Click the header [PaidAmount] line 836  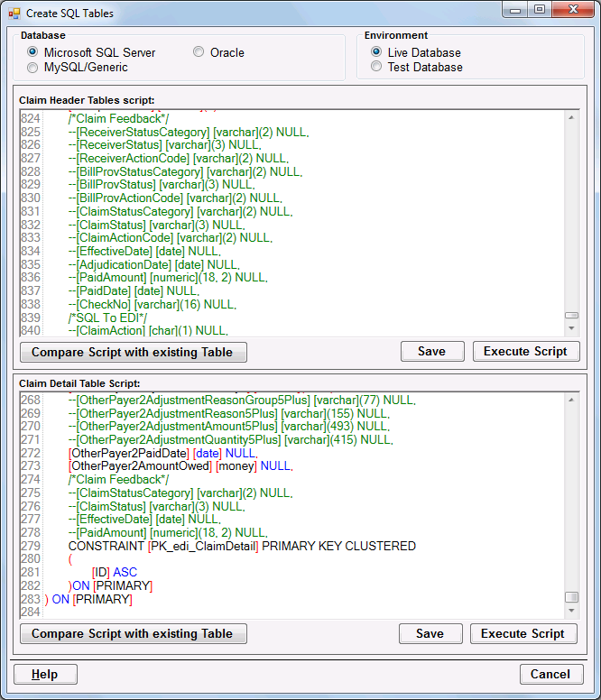pos(168,278)
